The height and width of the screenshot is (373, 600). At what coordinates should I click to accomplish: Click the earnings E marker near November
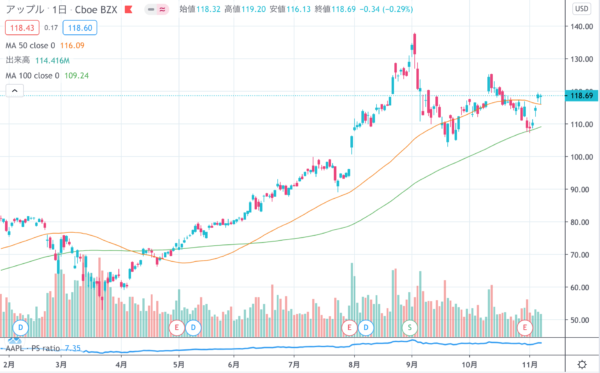(x=525, y=328)
